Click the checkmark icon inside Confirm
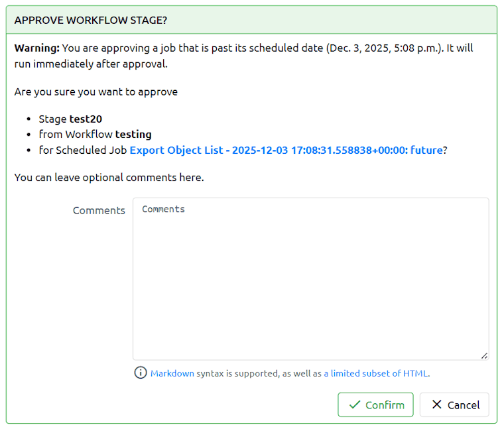 pyautogui.click(x=355, y=404)
